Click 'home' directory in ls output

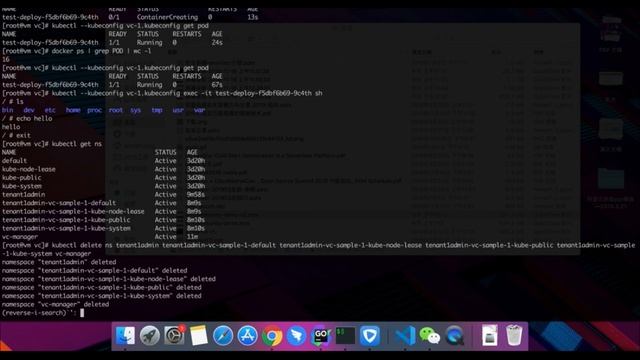(73, 110)
